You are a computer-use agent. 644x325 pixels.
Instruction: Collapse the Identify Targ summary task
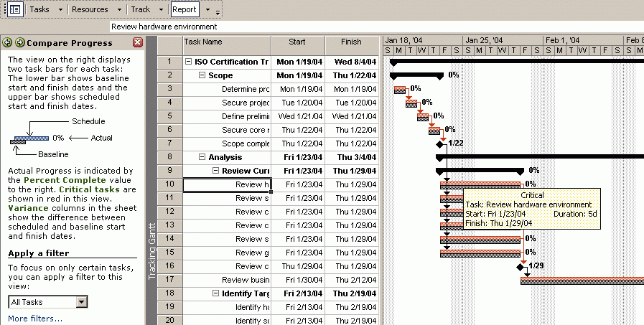pyautogui.click(x=215, y=293)
